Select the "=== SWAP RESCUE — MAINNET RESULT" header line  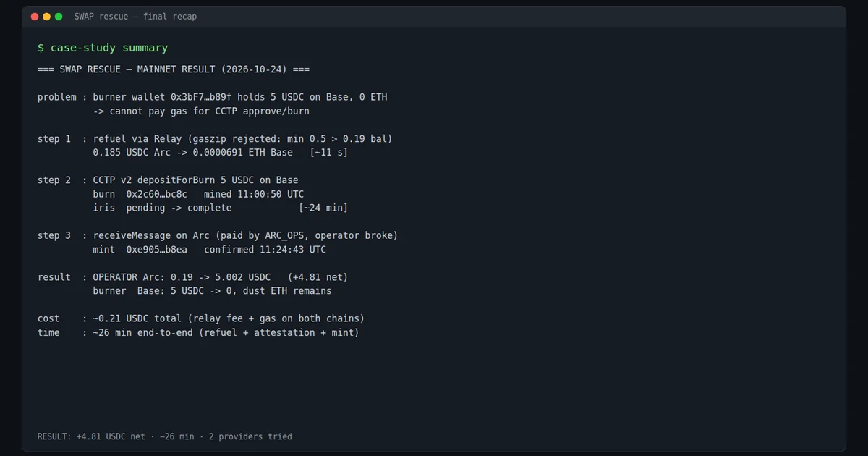click(174, 69)
